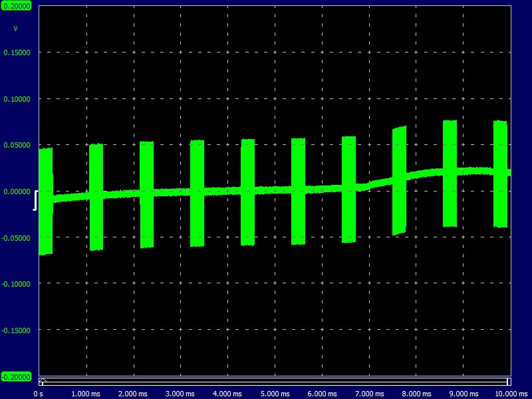Select the white channel offset marker on voltage axis
The image size is (532, 399).
click(x=35, y=201)
